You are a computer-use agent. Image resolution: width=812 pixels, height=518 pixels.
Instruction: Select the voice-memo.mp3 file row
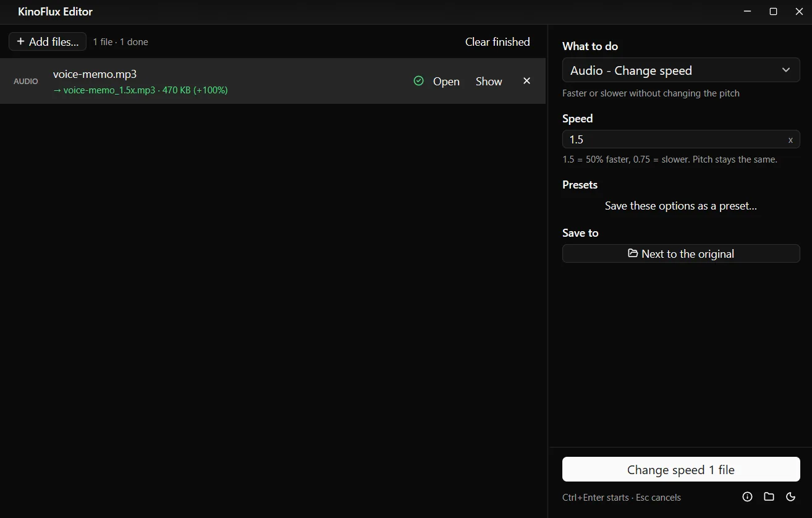273,81
